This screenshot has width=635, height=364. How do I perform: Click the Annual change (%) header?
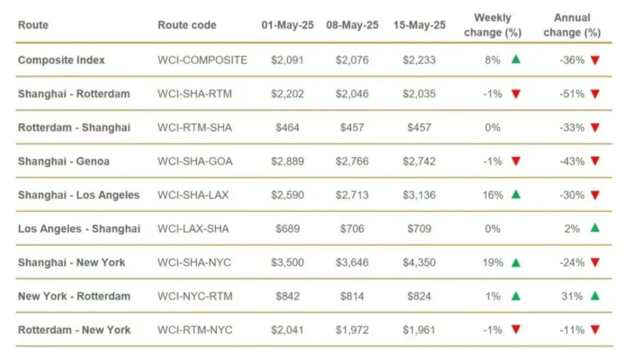point(572,25)
